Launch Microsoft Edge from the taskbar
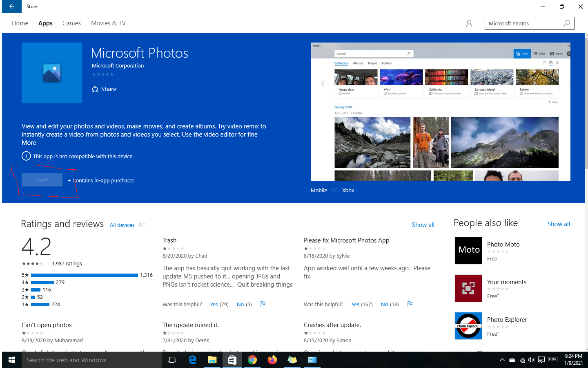 pos(192,360)
